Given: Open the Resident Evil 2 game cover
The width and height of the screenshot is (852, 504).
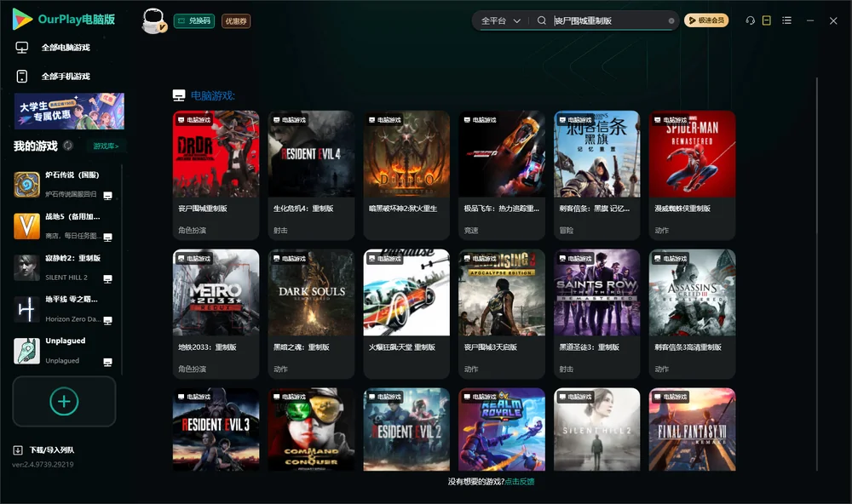Looking at the screenshot, I should [x=406, y=429].
